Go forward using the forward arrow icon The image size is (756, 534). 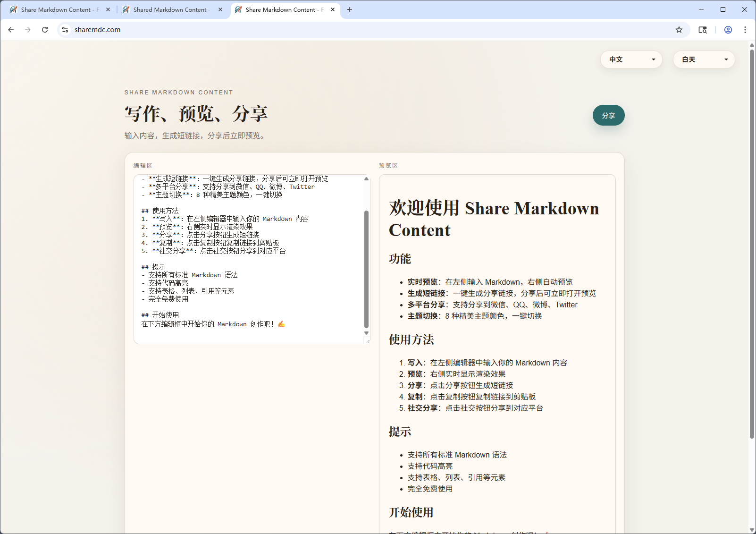click(x=28, y=29)
